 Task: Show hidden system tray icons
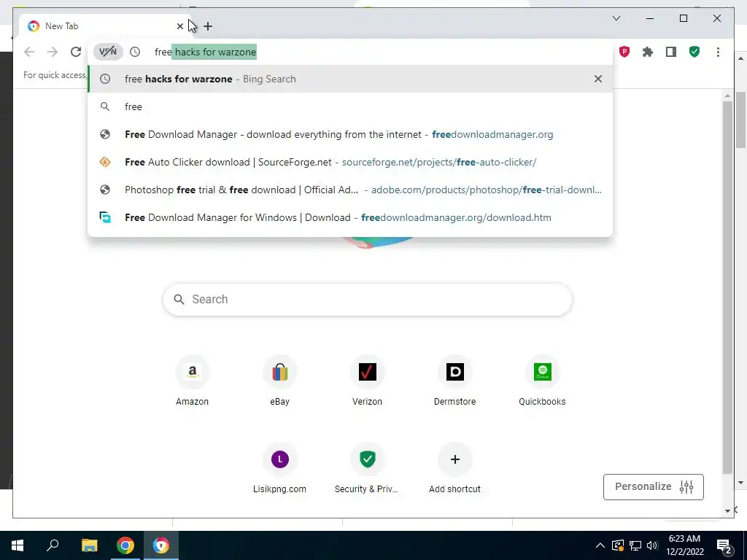point(600,545)
